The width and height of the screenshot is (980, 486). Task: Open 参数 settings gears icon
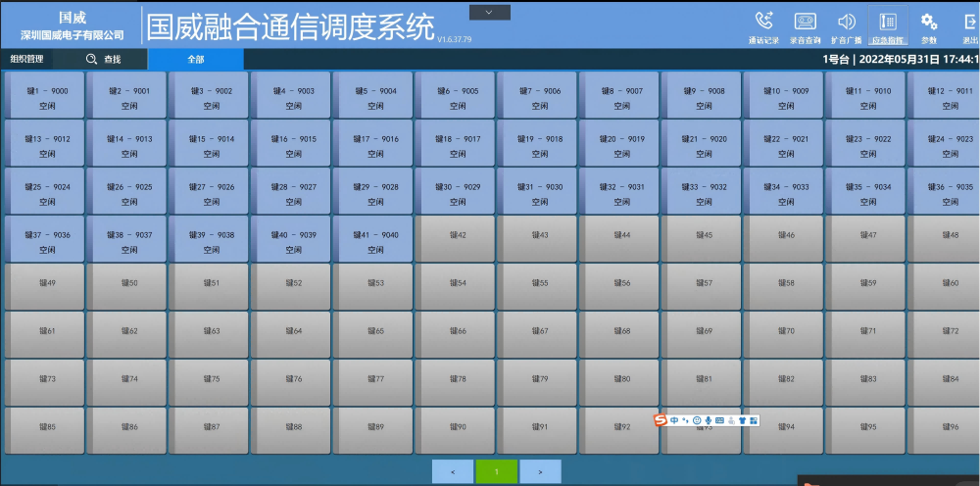click(929, 26)
